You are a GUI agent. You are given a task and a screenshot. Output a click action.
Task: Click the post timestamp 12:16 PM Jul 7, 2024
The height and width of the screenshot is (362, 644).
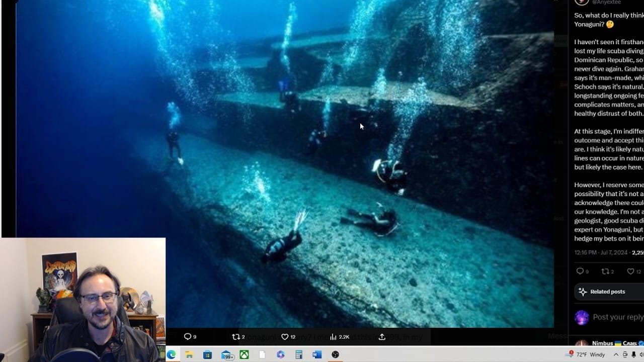(601, 252)
